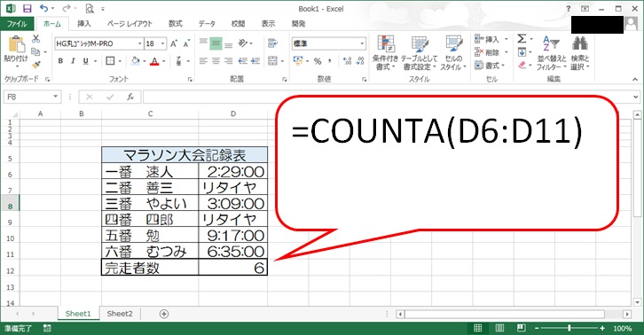Switch to the 挿入 ribbon tab
Image resolution: width=644 pixels, height=335 pixels.
83,23
